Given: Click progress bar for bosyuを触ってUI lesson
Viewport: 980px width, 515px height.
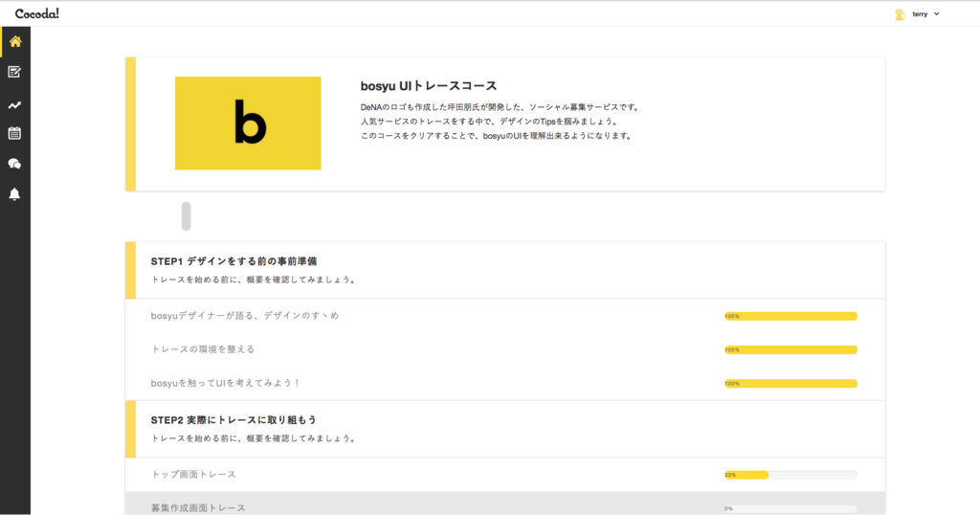Looking at the screenshot, I should pyautogui.click(x=791, y=384).
